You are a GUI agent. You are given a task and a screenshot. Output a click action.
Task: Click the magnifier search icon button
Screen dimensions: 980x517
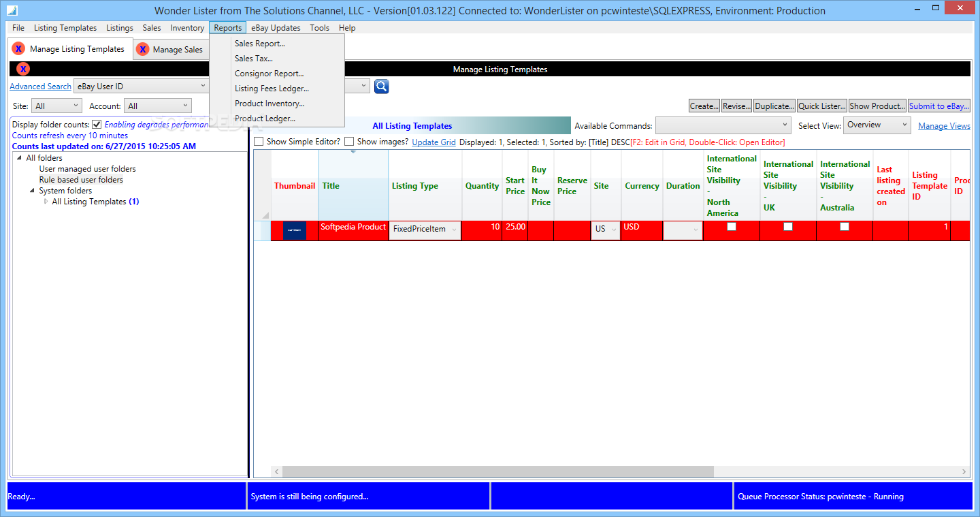coord(381,87)
